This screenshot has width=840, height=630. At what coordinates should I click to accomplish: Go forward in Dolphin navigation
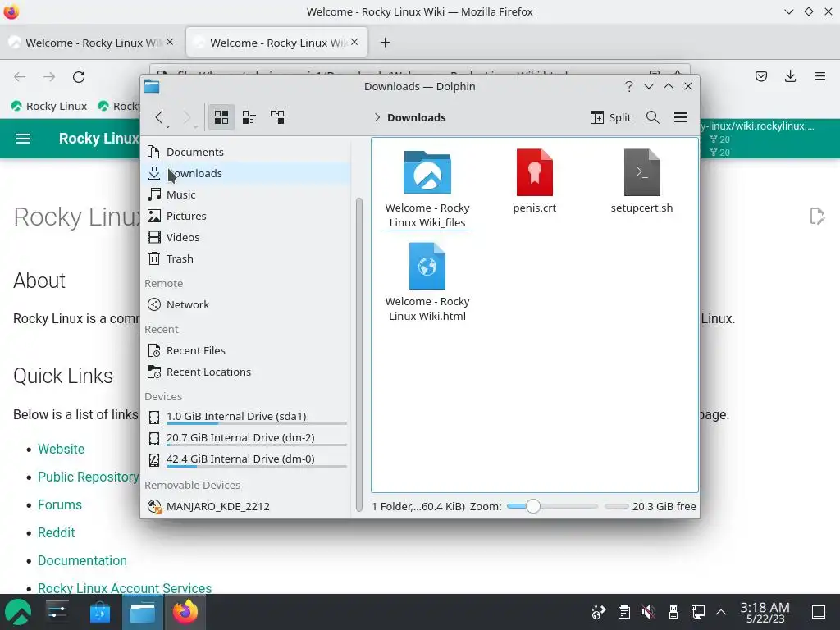pos(186,117)
